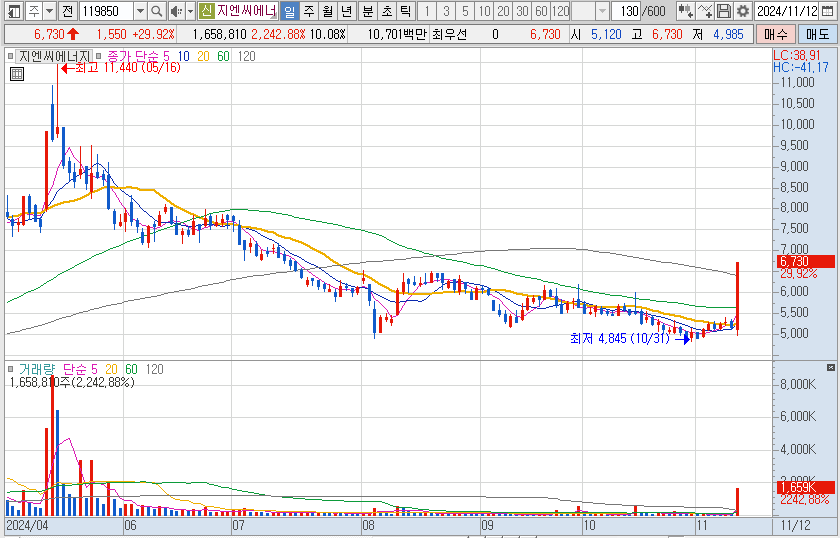Click the 최저 4,845 (10/31) low marker label
This screenshot has height=538, width=840.
click(620, 339)
